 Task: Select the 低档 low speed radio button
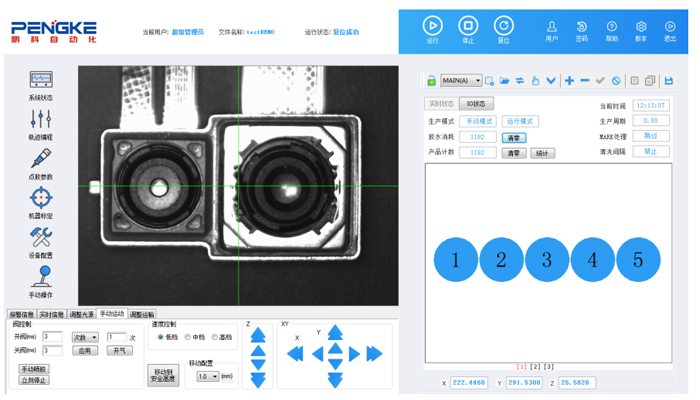(161, 337)
